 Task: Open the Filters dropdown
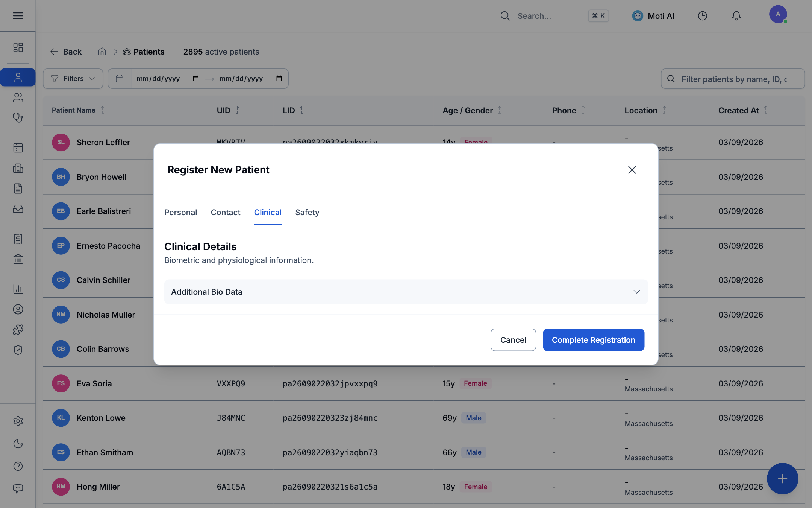coord(73,78)
